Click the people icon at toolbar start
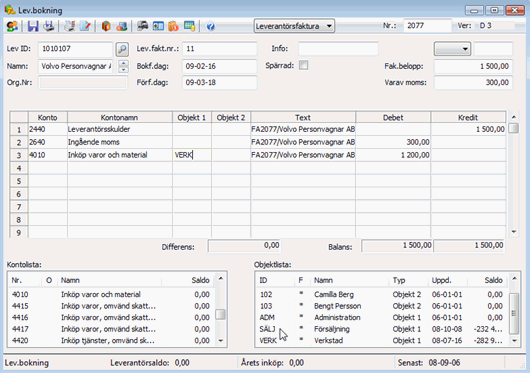530x373 pixels. pyautogui.click(x=12, y=26)
